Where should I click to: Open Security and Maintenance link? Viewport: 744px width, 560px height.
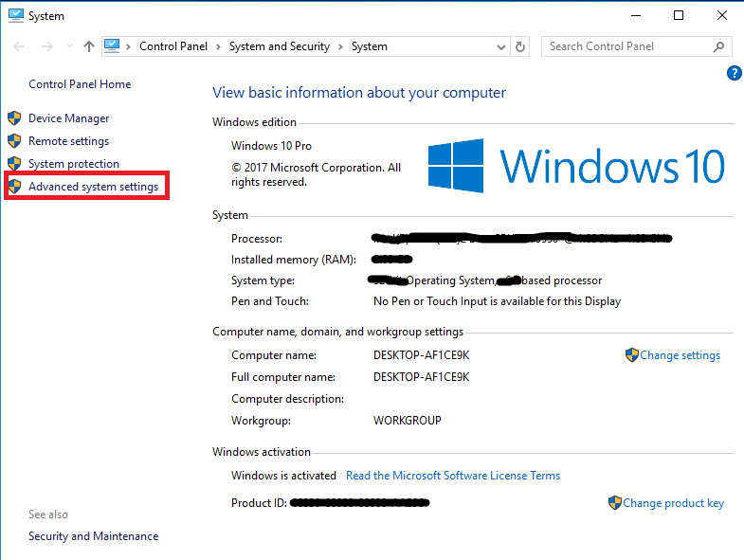[x=93, y=536]
